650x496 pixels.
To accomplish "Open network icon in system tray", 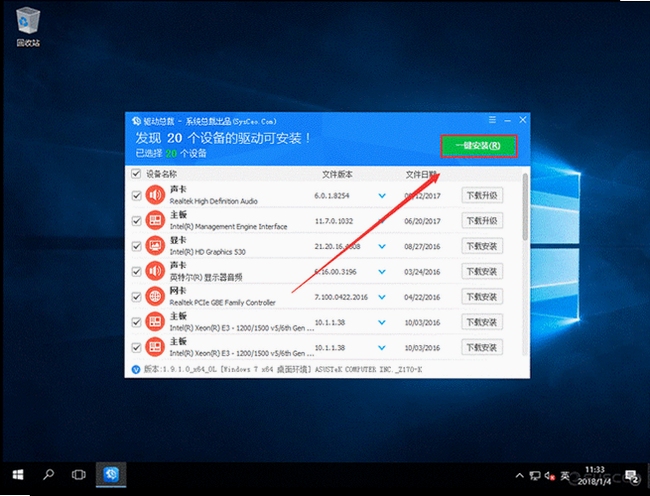I will click(535, 476).
